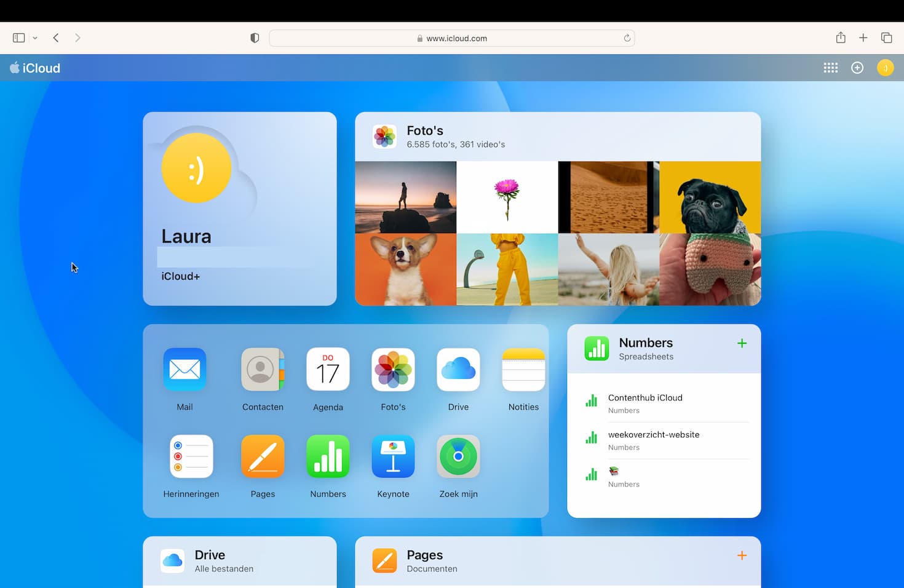This screenshot has width=904, height=588.
Task: Click the Apple iCloud logo
Action: (x=34, y=68)
